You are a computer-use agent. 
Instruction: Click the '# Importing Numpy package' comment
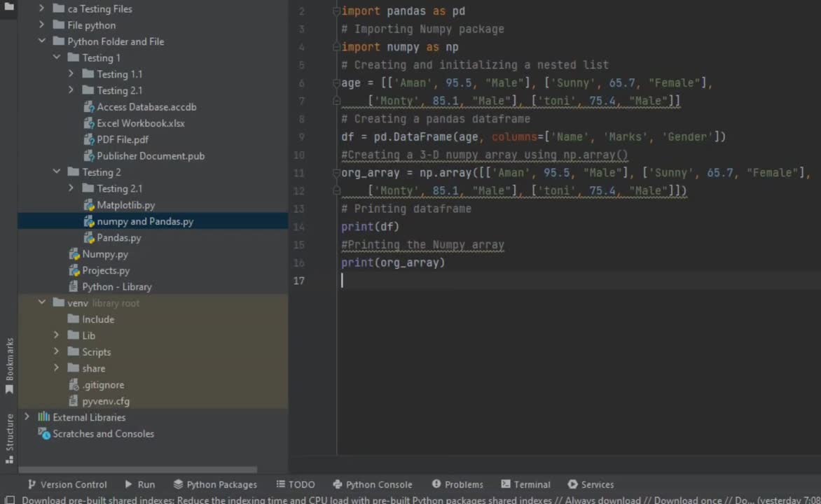coord(422,29)
